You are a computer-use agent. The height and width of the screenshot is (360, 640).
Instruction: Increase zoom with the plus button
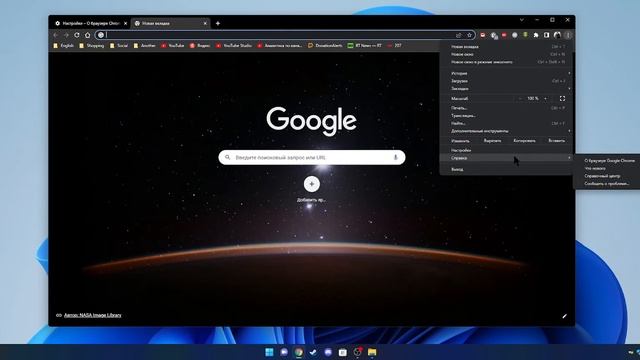coord(545,98)
